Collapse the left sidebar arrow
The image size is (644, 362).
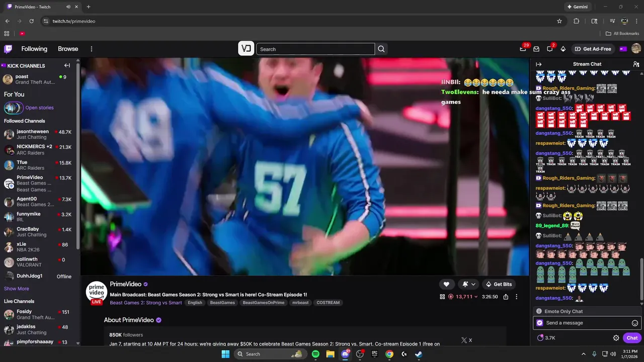[x=67, y=65]
